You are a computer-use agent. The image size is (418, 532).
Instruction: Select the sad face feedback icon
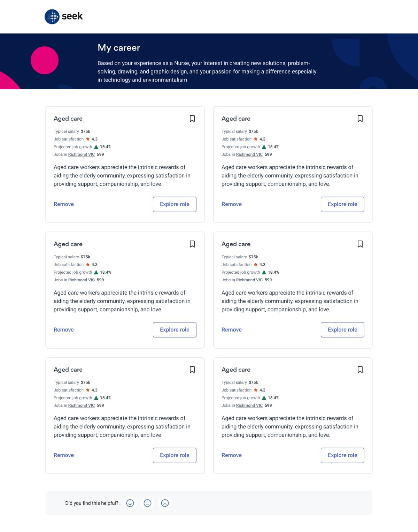pyautogui.click(x=165, y=503)
